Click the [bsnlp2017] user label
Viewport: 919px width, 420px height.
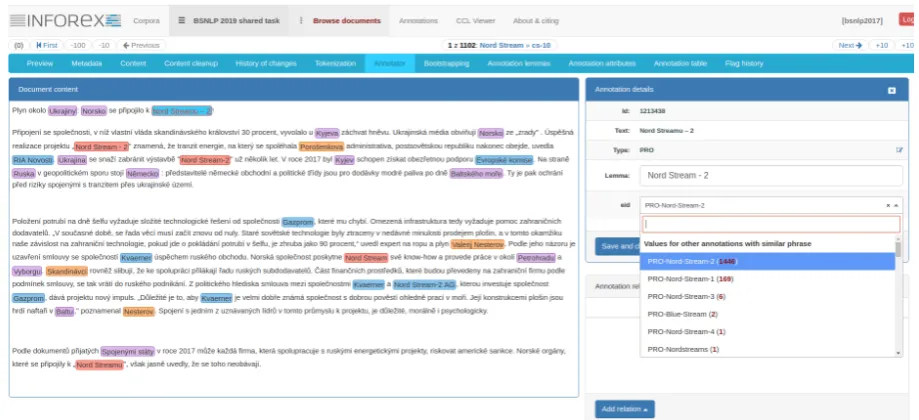[862, 21]
